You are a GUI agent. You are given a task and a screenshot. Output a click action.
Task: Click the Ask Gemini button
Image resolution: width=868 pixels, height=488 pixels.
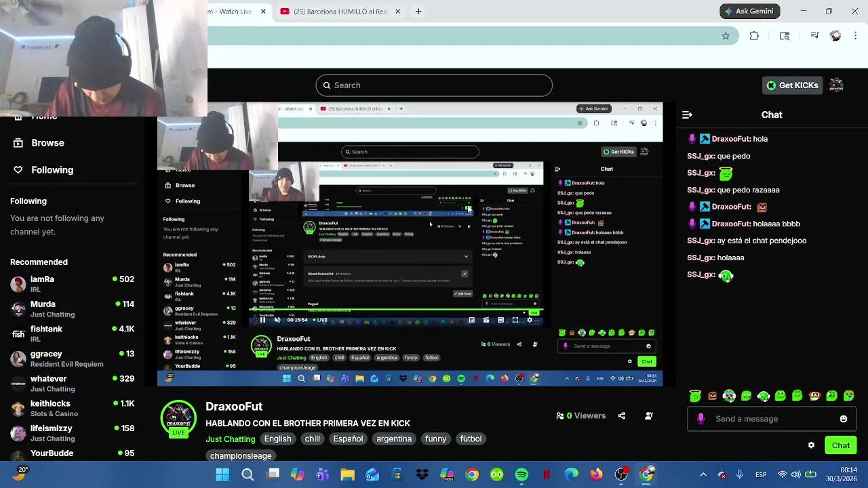tap(751, 12)
